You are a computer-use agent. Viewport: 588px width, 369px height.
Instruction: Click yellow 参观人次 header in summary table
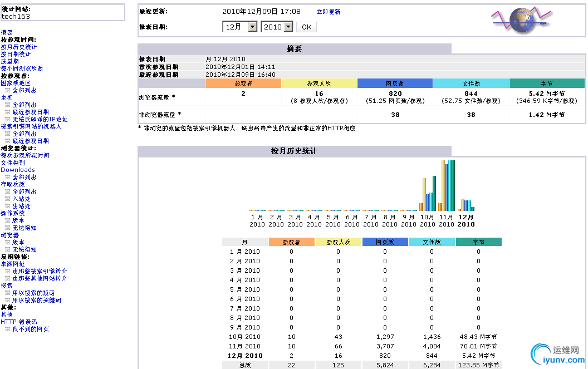coord(319,83)
